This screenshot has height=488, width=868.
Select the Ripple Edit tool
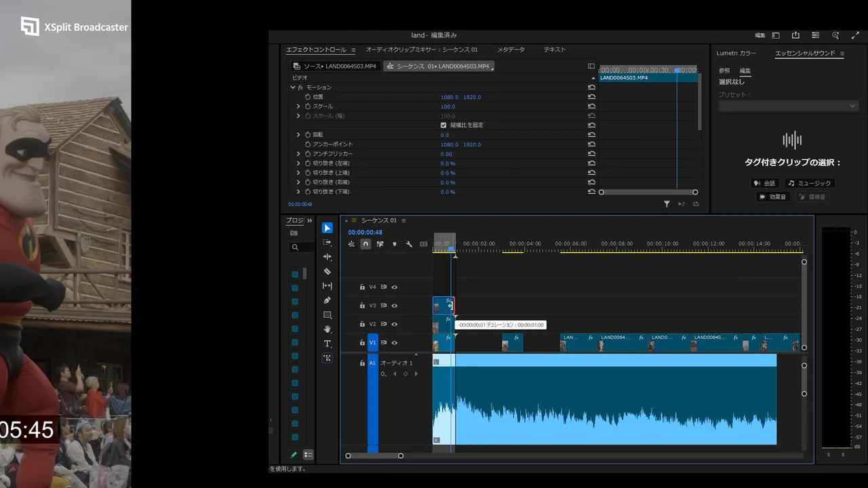point(328,257)
